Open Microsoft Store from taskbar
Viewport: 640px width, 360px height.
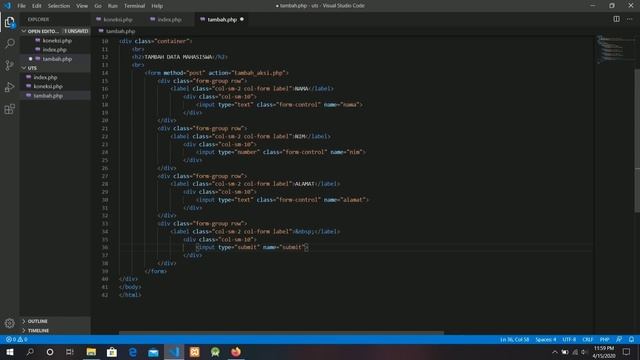pos(112,352)
